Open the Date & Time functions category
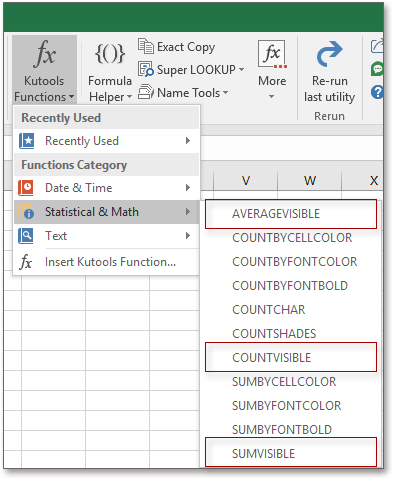 pos(107,188)
